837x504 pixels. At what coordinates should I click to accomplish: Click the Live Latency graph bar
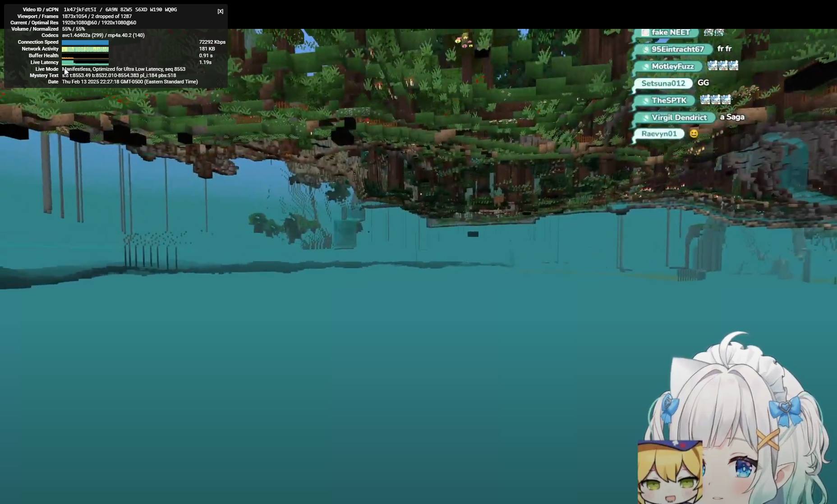(x=85, y=63)
